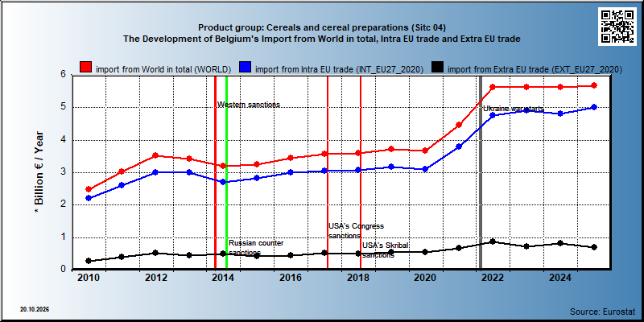Click the black Extra EU data point for 2022
The height and width of the screenshot is (322, 644).
493,242
